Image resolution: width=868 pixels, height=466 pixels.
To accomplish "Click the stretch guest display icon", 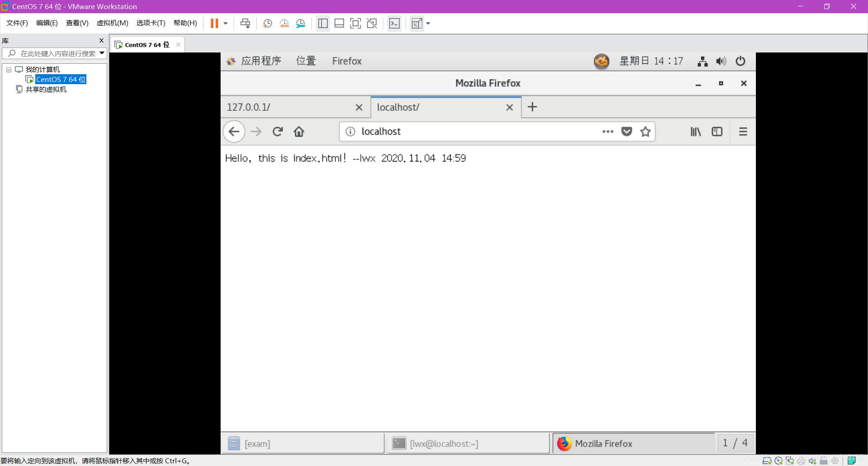I will [x=416, y=24].
